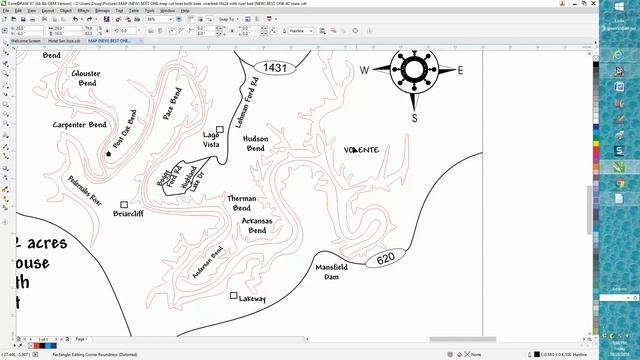Open the File menu

[x=6, y=11]
